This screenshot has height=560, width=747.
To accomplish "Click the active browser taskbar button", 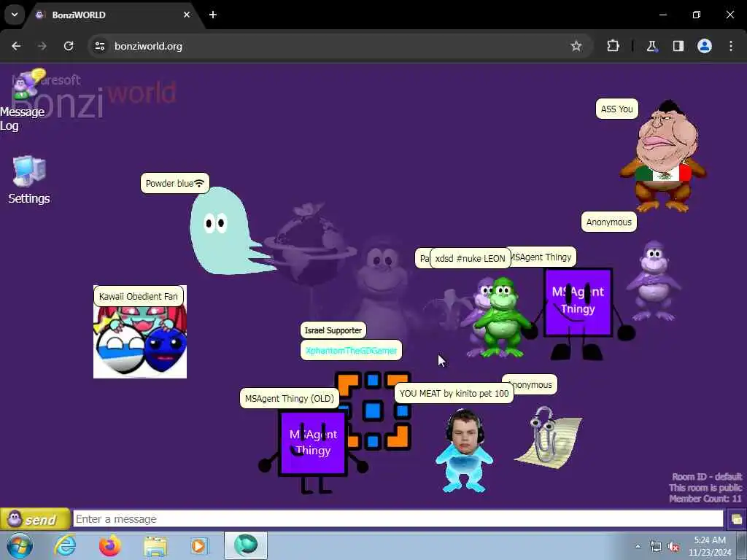I will (246, 545).
